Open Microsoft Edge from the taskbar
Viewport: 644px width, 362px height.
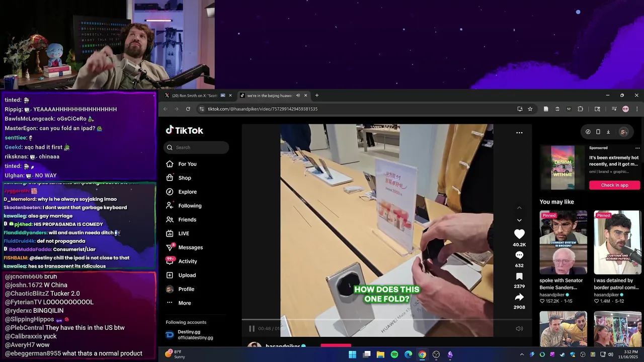click(408, 354)
